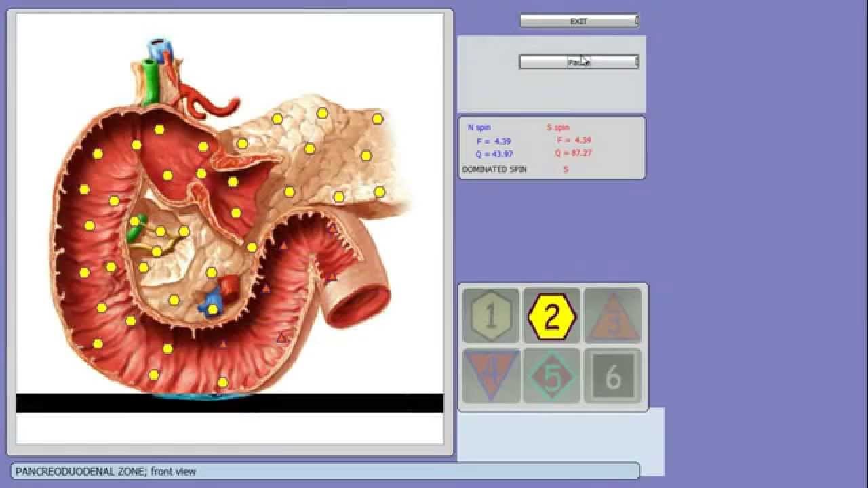Click the hexagon number 1 legend icon

491,315
